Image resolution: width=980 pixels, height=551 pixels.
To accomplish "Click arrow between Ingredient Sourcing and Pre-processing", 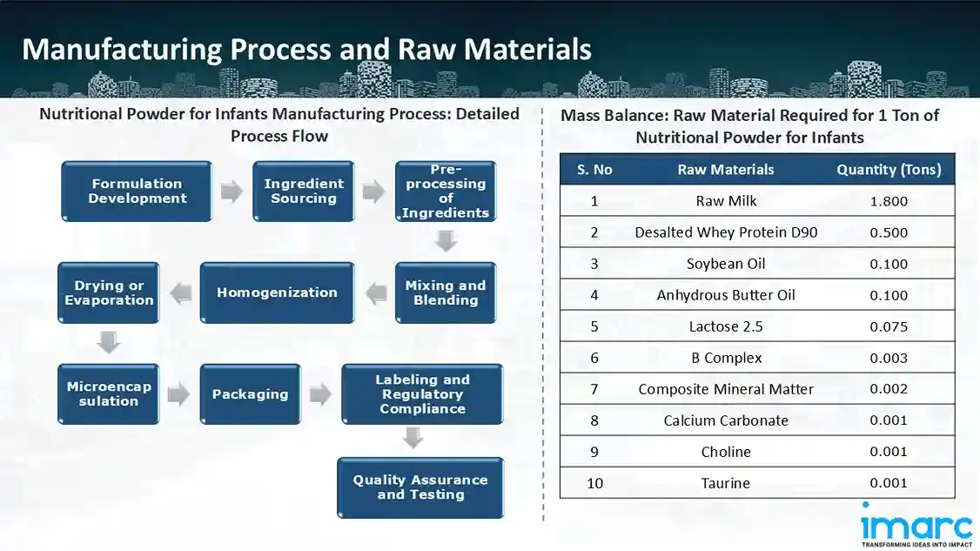I will (x=373, y=192).
